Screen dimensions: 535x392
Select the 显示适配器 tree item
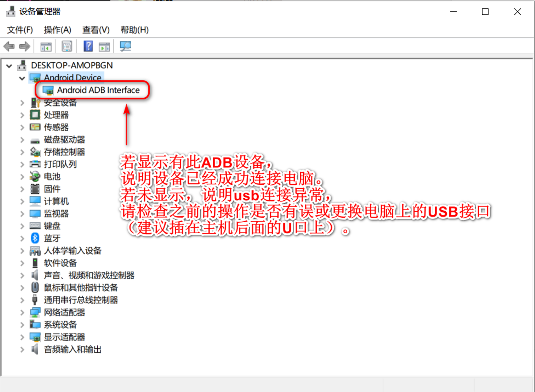64,337
